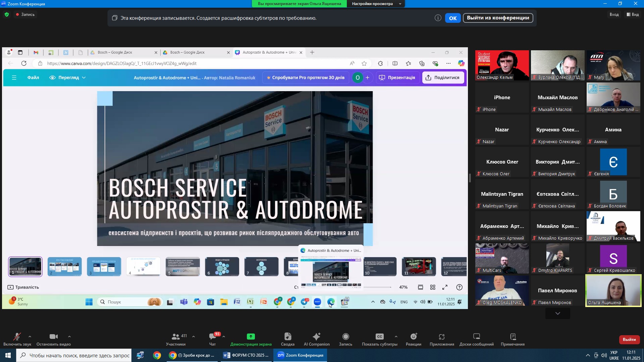This screenshot has width=644, height=362.
Task: Open the encryption shield icon
Action: pyautogui.click(x=7, y=14)
